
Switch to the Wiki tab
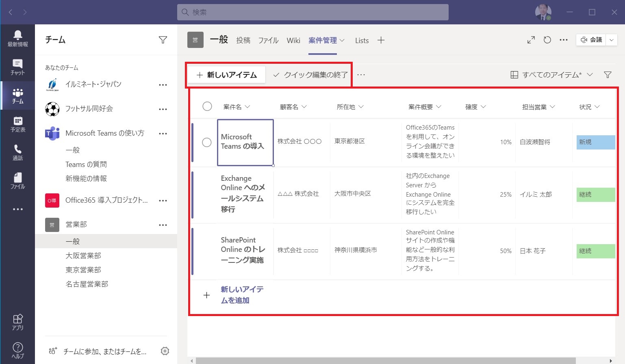(x=293, y=40)
